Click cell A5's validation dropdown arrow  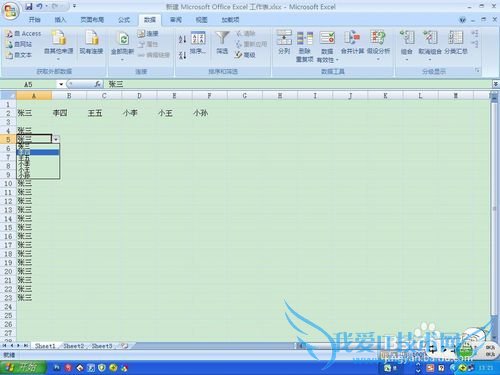(56, 139)
